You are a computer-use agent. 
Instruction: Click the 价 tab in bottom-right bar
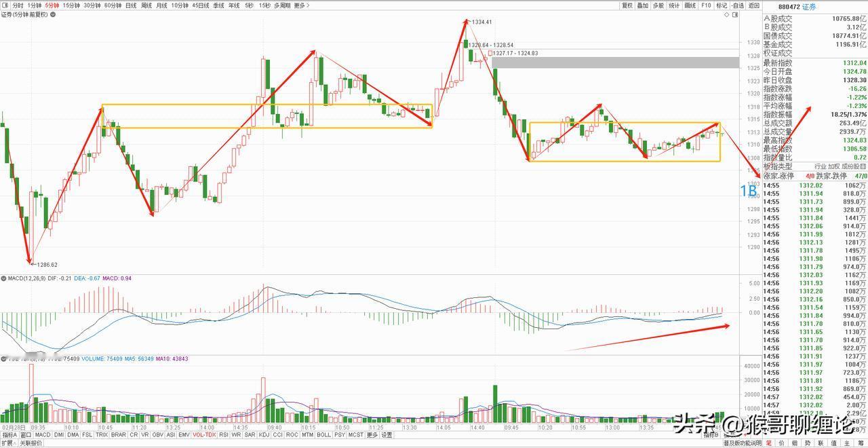pos(782,443)
